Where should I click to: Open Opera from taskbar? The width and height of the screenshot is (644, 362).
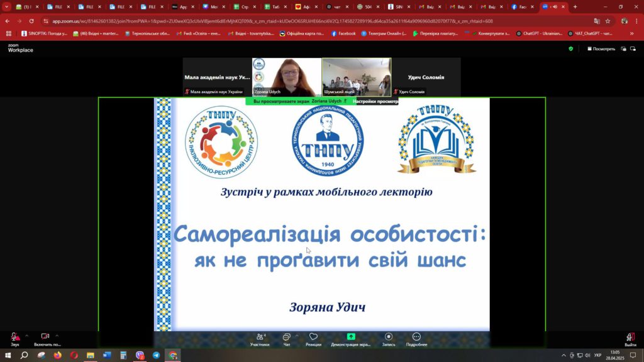74,355
